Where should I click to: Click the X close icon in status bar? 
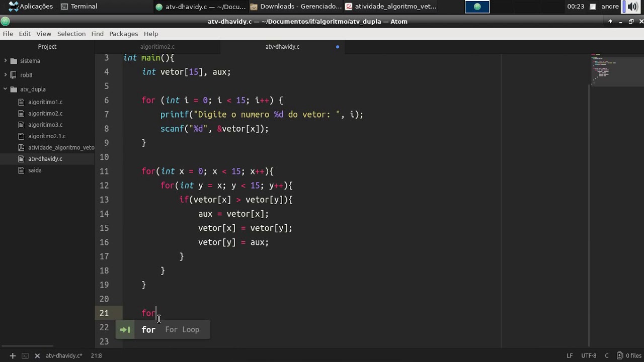(37, 355)
